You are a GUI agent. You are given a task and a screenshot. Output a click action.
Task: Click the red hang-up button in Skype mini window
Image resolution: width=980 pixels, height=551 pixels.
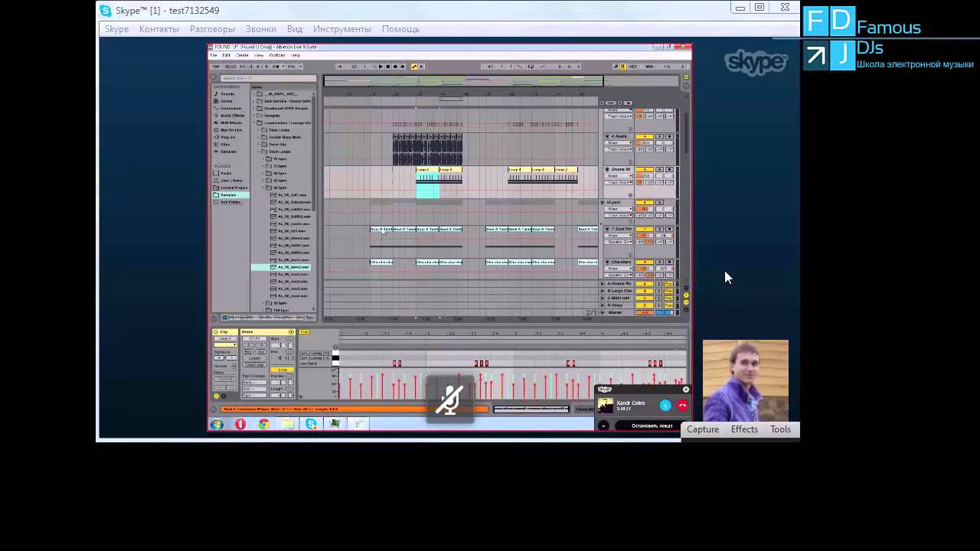click(x=682, y=406)
